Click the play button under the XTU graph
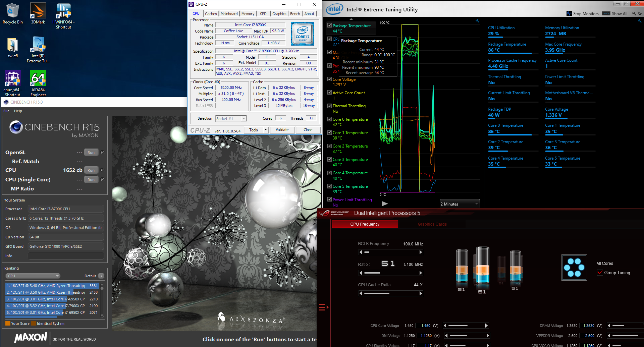The width and height of the screenshot is (644, 347). pyautogui.click(x=385, y=204)
